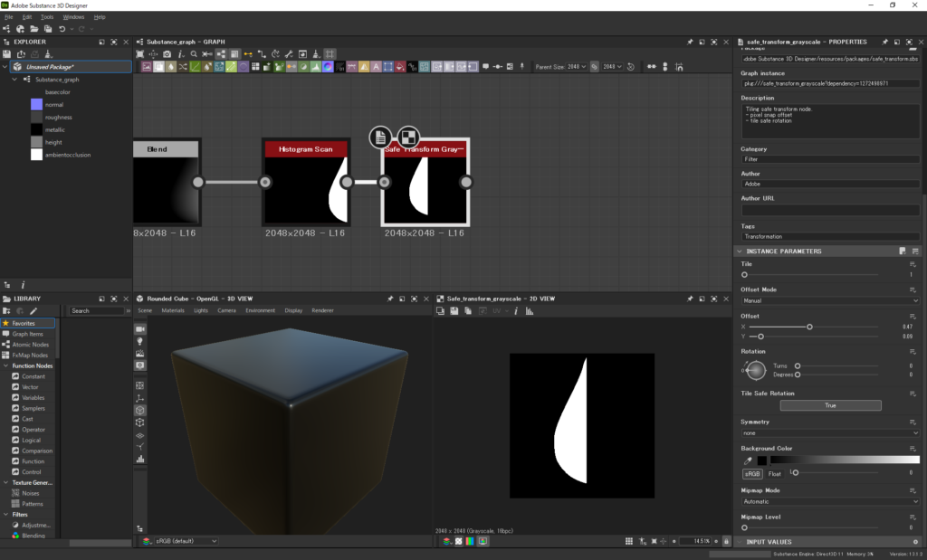Toggle the link between parent width and height
The width and height of the screenshot is (927, 560).
pos(594,67)
